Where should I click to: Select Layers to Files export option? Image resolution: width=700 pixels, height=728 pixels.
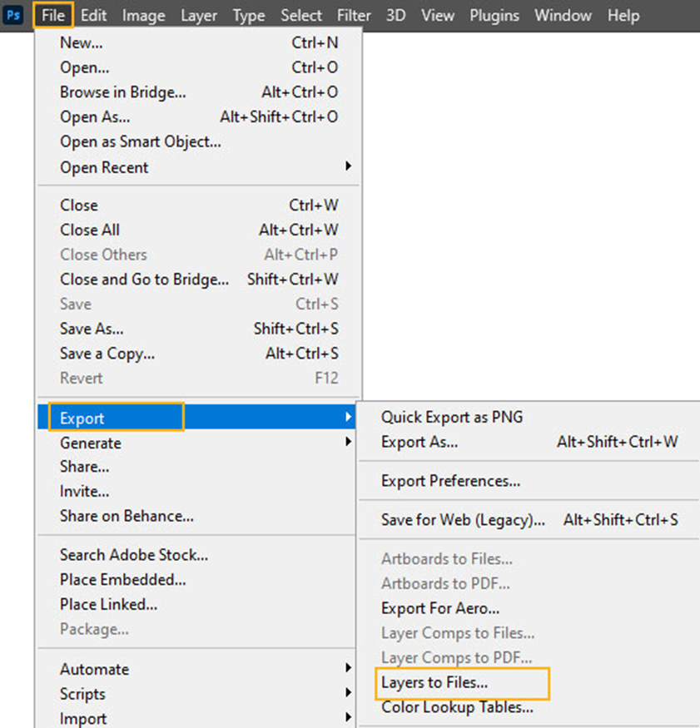[434, 683]
